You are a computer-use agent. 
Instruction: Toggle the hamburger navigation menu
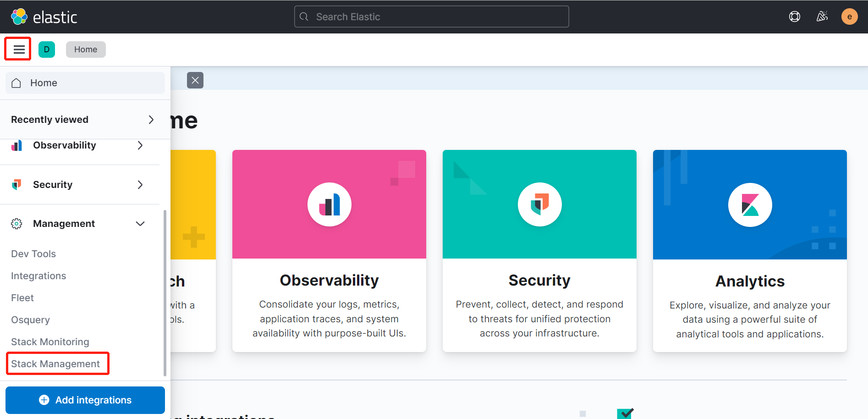coord(19,50)
